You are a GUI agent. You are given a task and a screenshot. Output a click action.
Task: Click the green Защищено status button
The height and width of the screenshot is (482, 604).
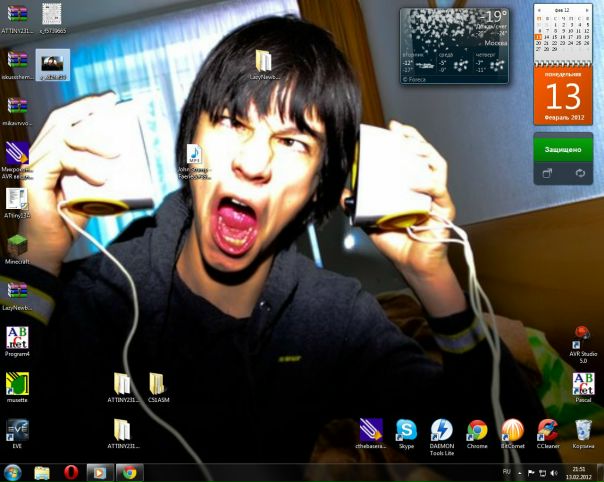click(562, 149)
